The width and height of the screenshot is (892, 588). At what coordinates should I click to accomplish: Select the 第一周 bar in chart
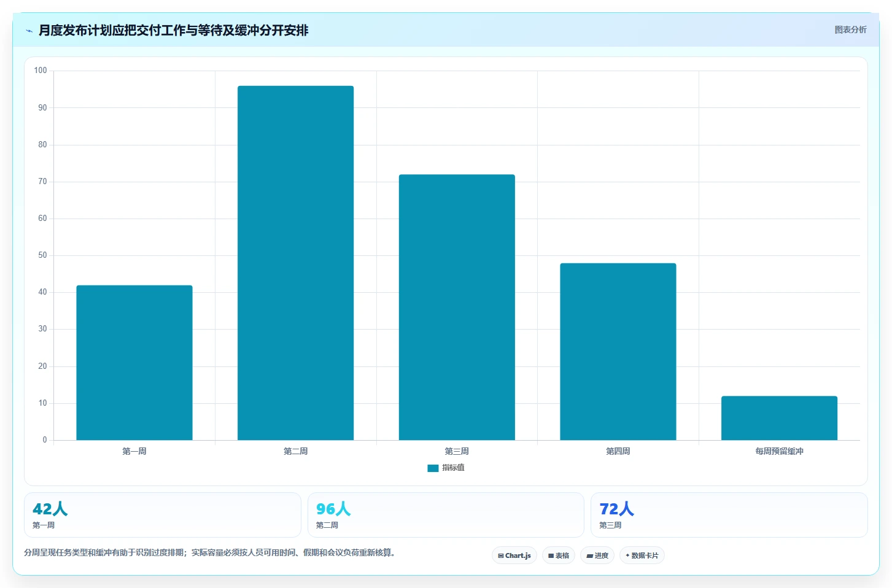point(134,363)
